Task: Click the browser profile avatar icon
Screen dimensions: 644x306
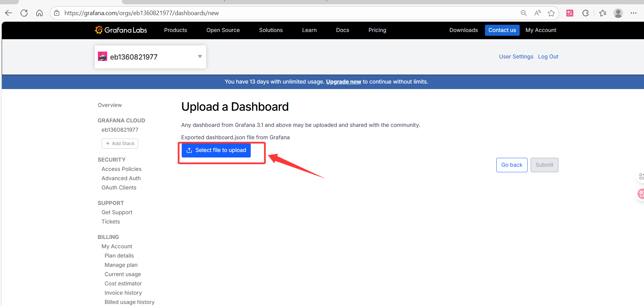Action: (x=618, y=13)
